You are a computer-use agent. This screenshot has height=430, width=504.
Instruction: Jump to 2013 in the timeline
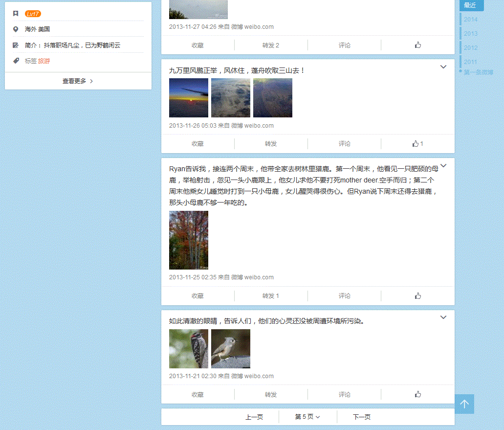click(x=471, y=33)
